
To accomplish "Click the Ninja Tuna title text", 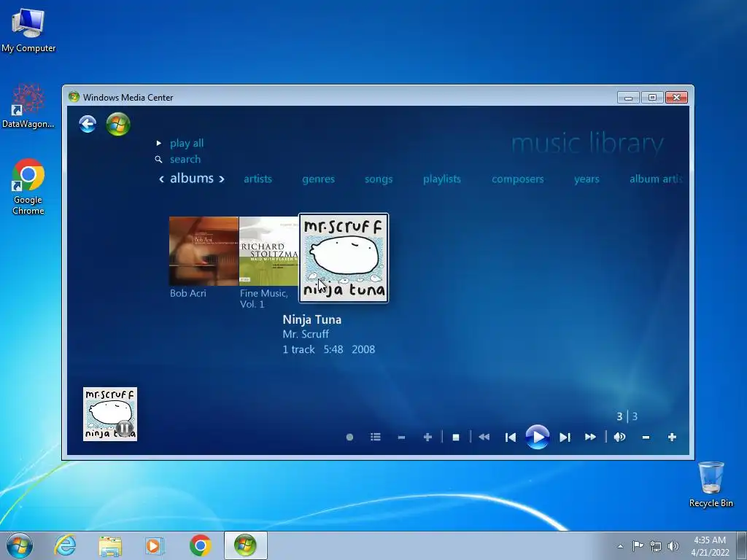I will tap(312, 319).
